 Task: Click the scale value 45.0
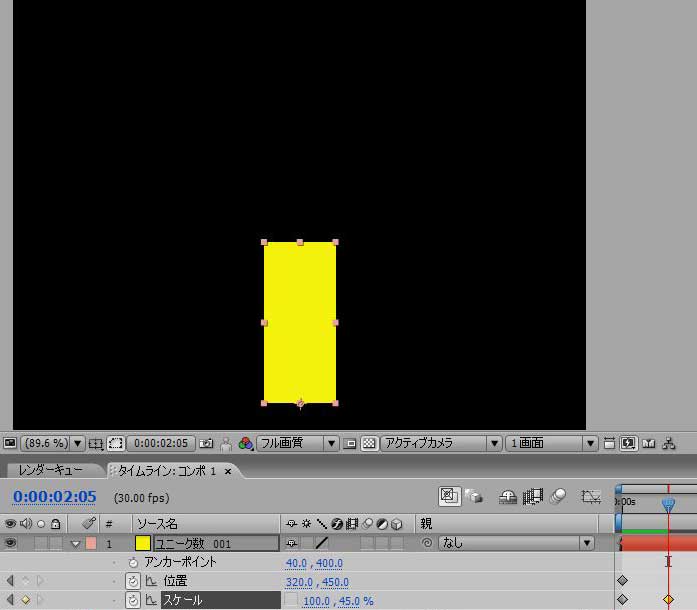(x=349, y=601)
